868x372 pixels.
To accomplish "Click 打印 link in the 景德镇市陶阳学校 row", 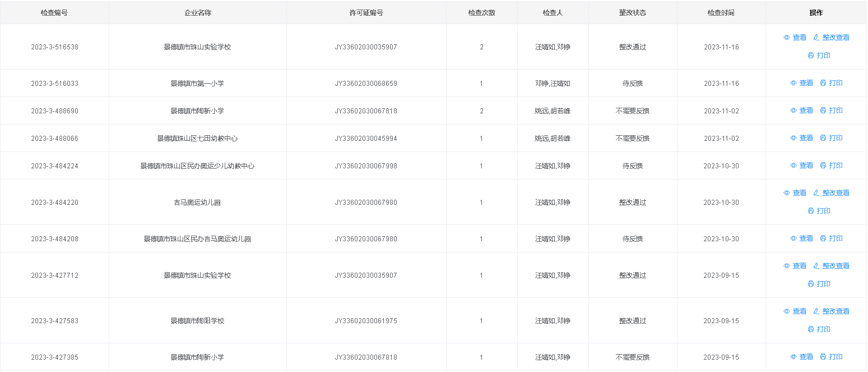I will click(x=823, y=329).
